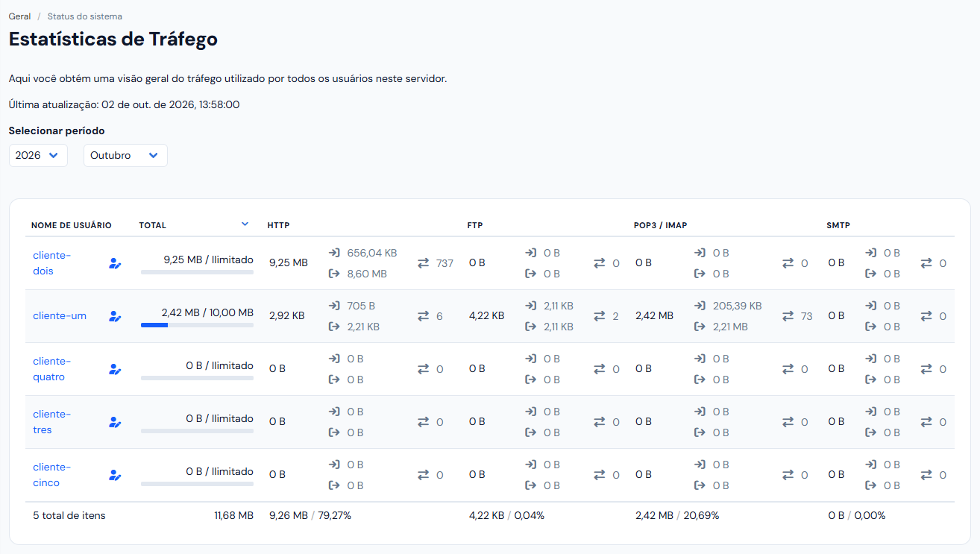Click the cliente-dois traffic usage progress bar

tap(197, 272)
